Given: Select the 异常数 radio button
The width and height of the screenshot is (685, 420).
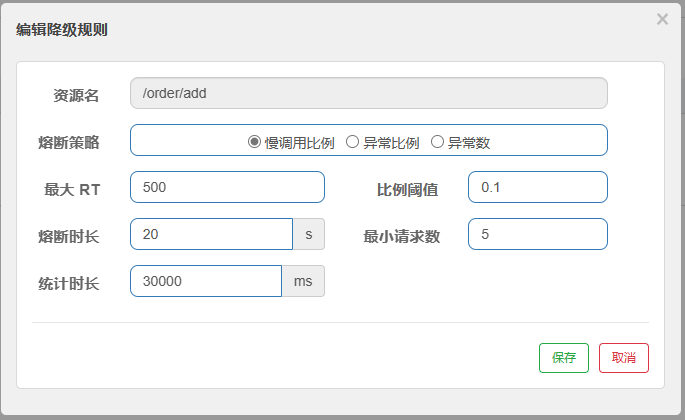Looking at the screenshot, I should tap(437, 142).
